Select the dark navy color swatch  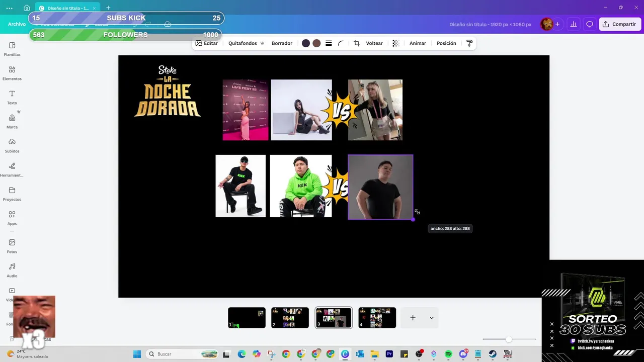coord(306,43)
